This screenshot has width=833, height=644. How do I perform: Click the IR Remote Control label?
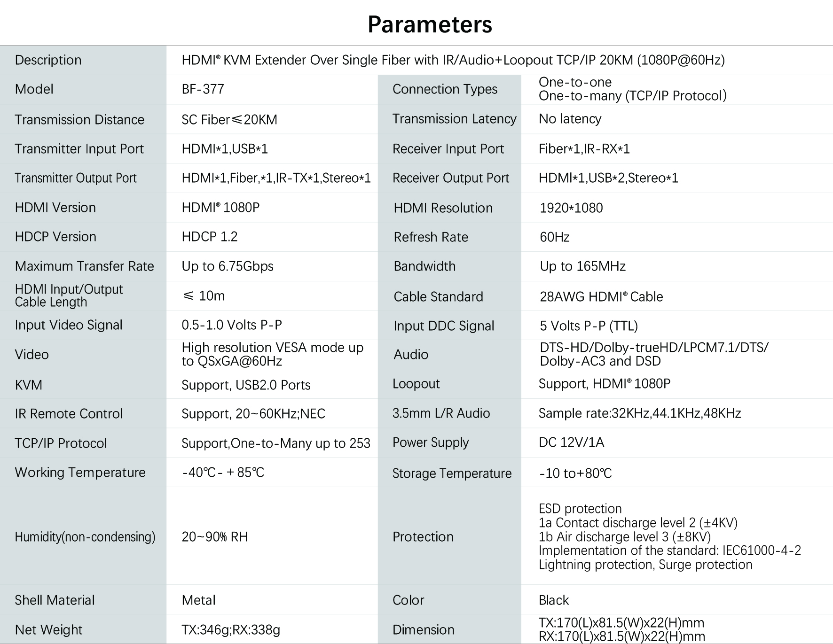click(69, 414)
